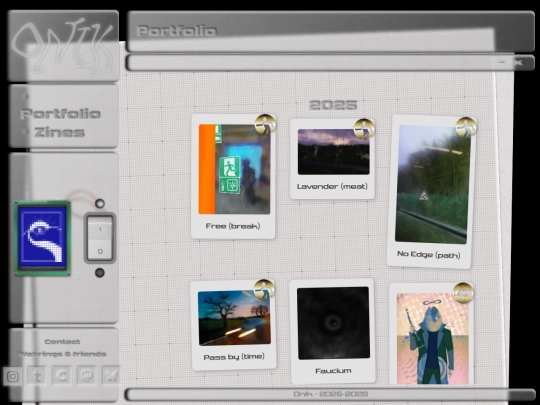Click the gold pin on Lavender (meat) card

click(364, 129)
